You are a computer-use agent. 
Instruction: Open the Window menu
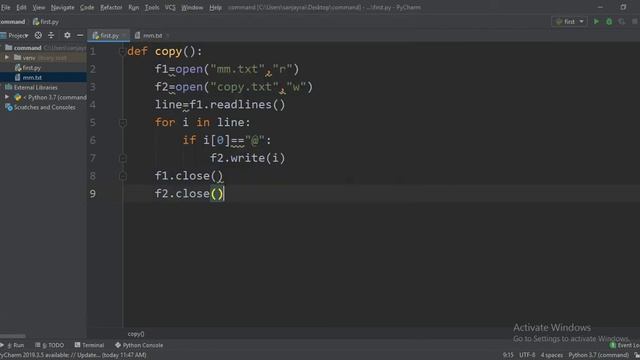click(192, 7)
